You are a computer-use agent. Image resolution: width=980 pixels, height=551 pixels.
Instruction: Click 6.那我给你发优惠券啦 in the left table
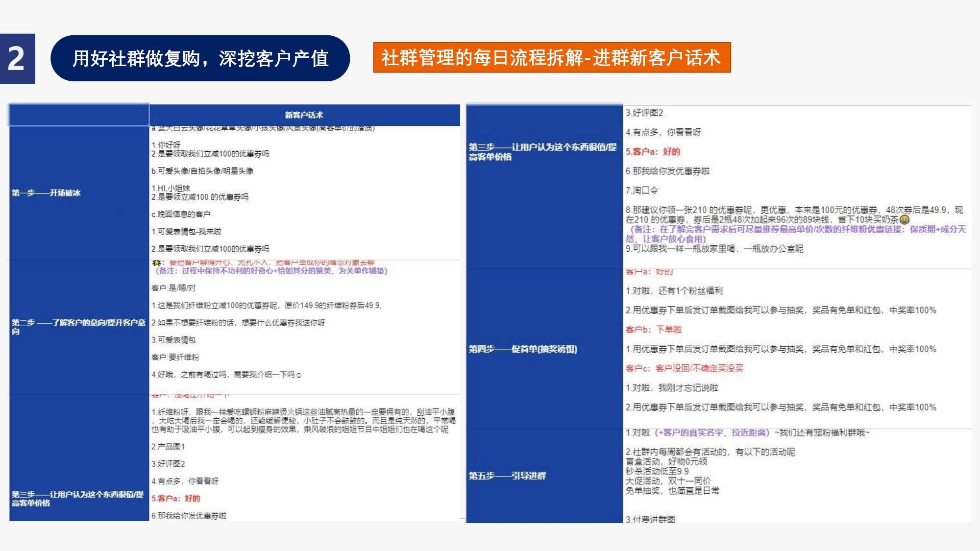189,516
